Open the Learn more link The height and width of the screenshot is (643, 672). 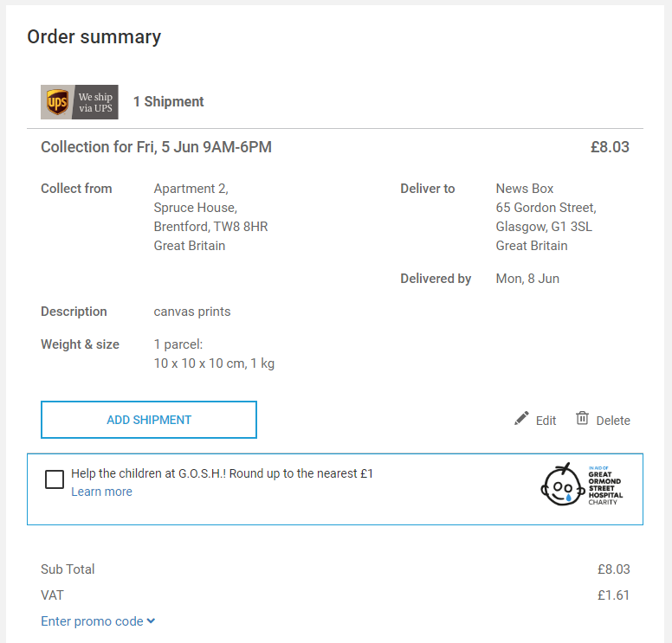pyautogui.click(x=101, y=492)
